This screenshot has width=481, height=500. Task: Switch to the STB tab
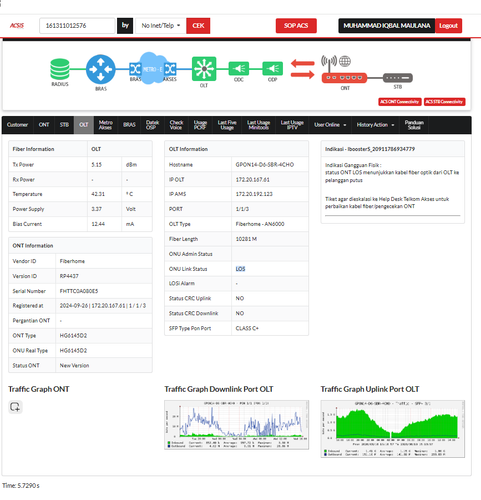[64, 125]
